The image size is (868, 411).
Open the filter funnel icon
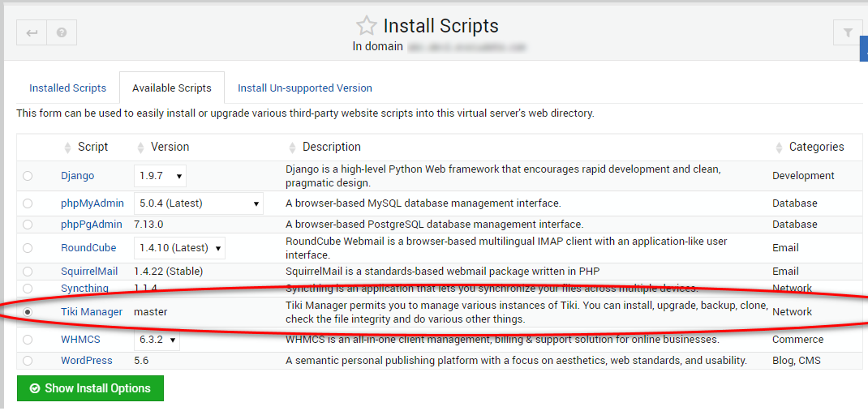point(848,33)
